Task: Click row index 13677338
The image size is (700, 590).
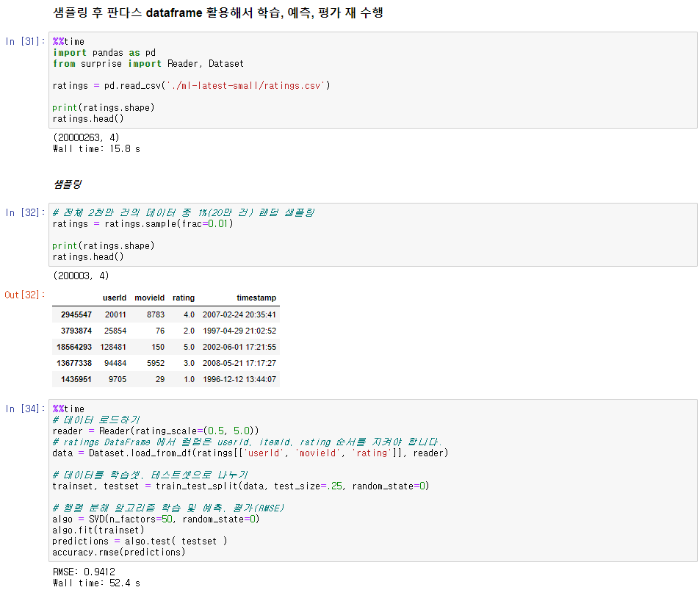Action: click(74, 363)
